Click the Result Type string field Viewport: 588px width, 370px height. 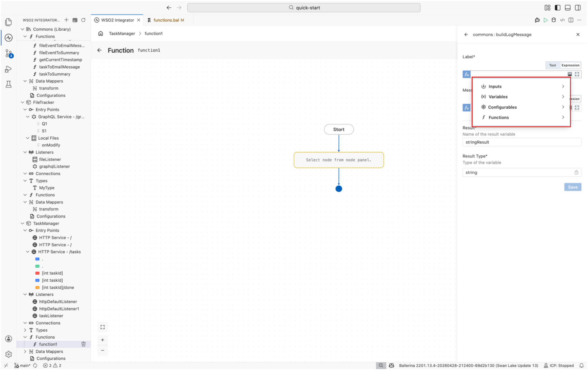522,172
